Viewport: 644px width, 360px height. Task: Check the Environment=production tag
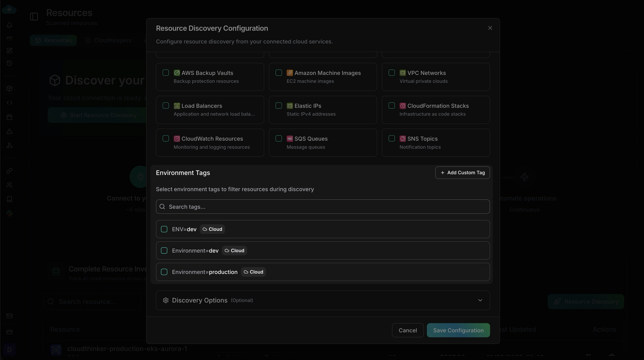[x=164, y=272]
